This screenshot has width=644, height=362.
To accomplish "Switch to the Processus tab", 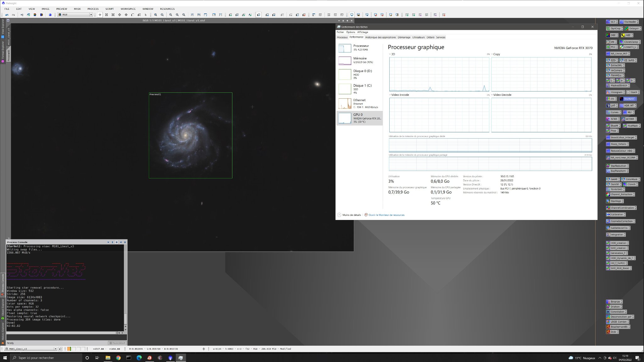I will point(342,37).
